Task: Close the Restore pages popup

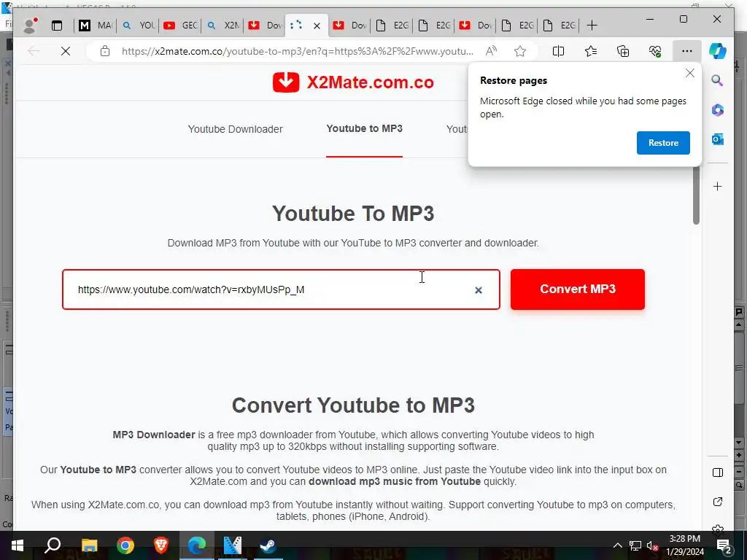Action: point(690,73)
